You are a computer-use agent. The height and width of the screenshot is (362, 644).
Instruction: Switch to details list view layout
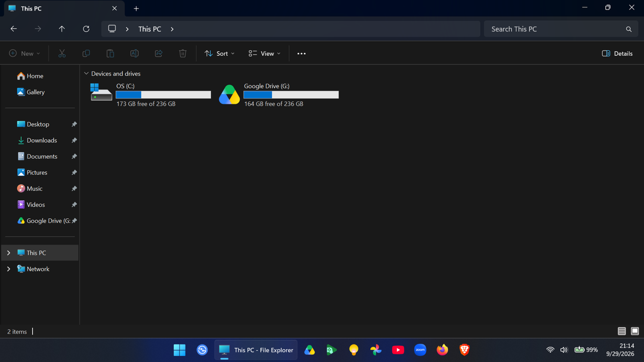point(622,331)
